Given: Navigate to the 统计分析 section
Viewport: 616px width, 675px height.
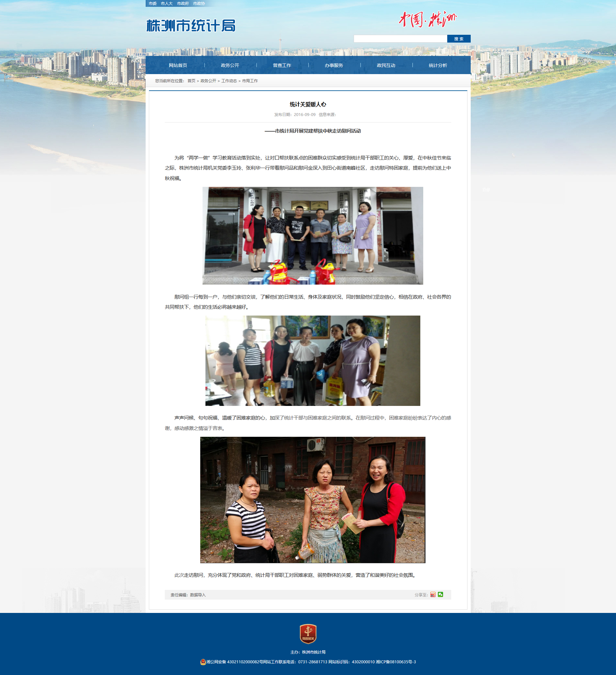Looking at the screenshot, I should (438, 65).
